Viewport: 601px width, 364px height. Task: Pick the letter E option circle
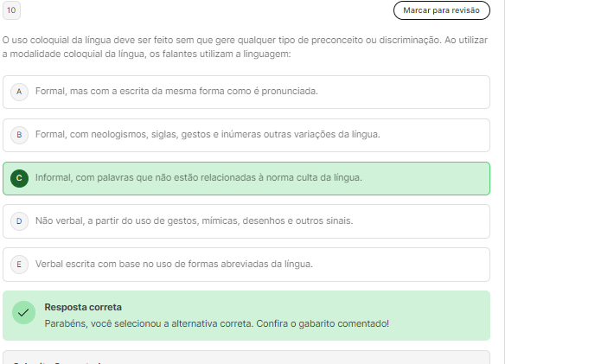point(19,264)
